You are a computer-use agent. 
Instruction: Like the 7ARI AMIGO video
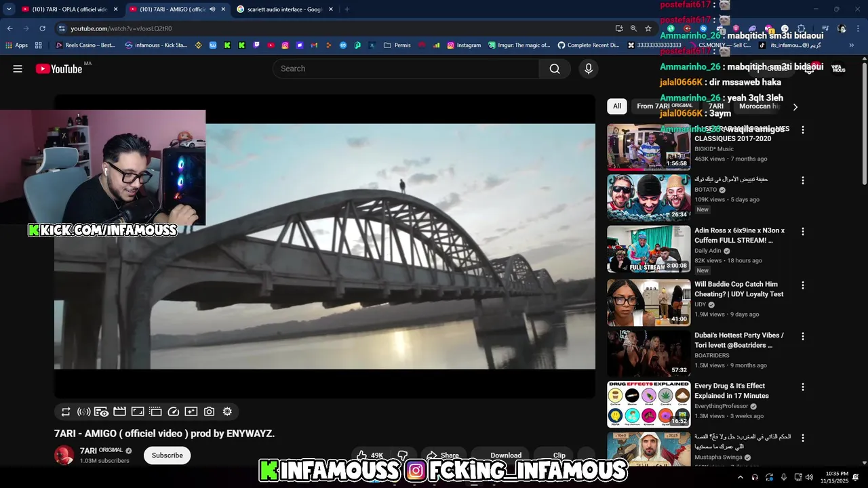(370, 455)
